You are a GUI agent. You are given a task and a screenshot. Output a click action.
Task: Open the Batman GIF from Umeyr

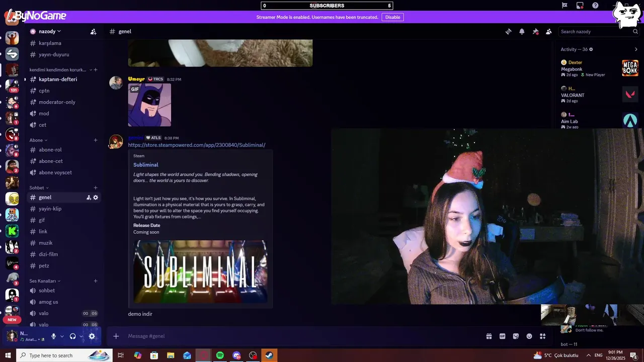click(x=149, y=105)
